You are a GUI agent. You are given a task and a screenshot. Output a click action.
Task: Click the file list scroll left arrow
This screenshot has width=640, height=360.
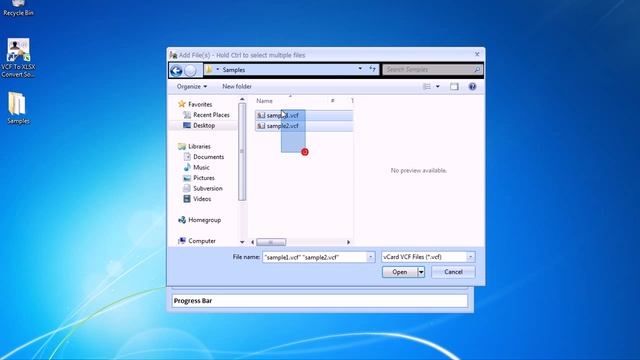[x=253, y=242]
